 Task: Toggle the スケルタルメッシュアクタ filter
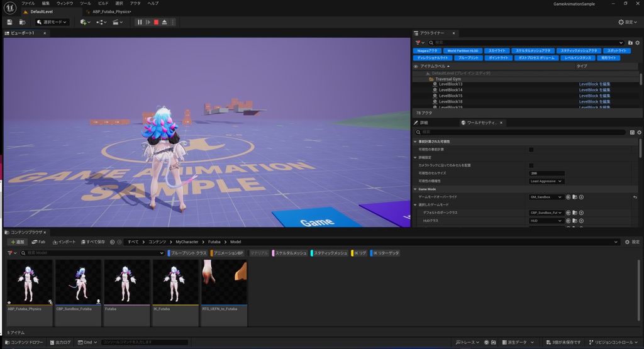(x=533, y=51)
